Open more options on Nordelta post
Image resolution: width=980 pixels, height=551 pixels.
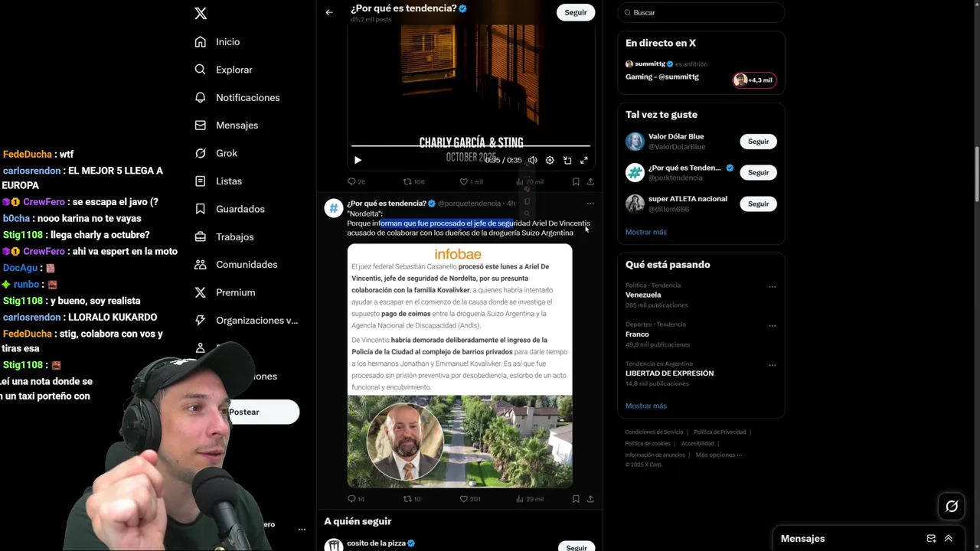tap(590, 204)
